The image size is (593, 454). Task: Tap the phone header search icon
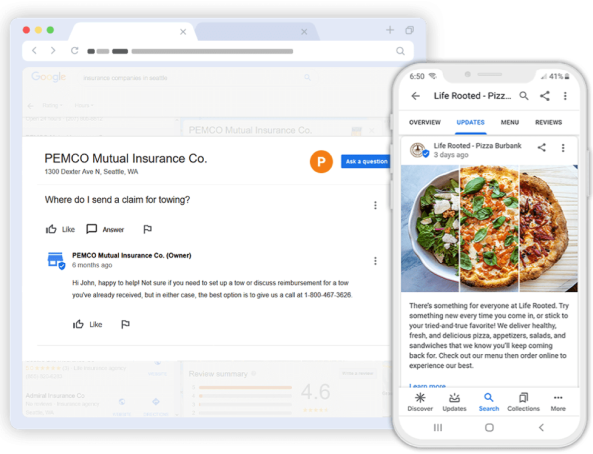(x=524, y=96)
